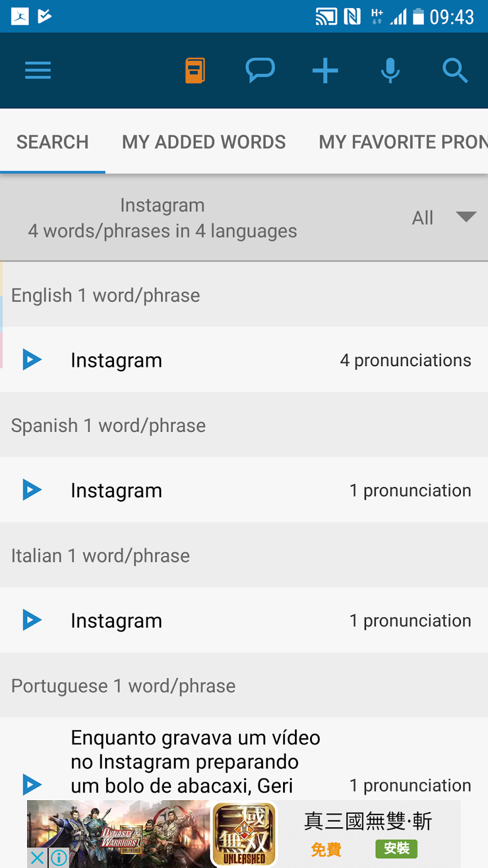Switch to MY FAVORITE PRON tab
488x868 pixels.
pos(403,142)
